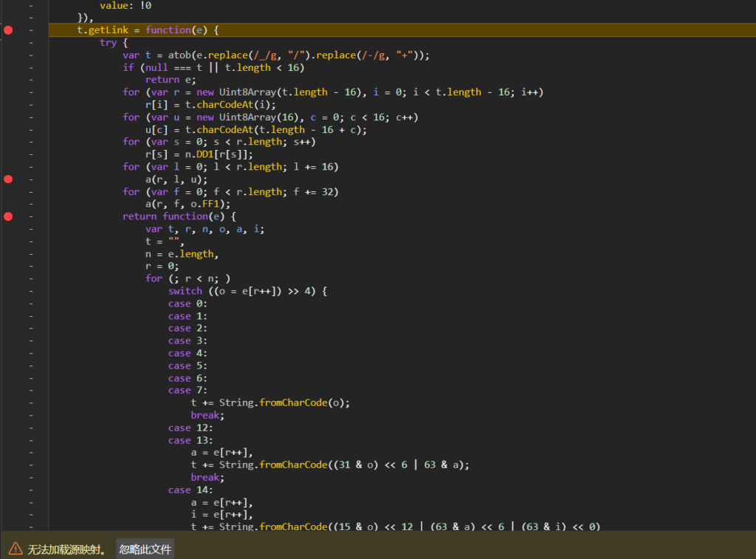Click the 'var t = atob(' declaration line
Image resolution: width=756 pixels, height=559 pixels.
276,55
